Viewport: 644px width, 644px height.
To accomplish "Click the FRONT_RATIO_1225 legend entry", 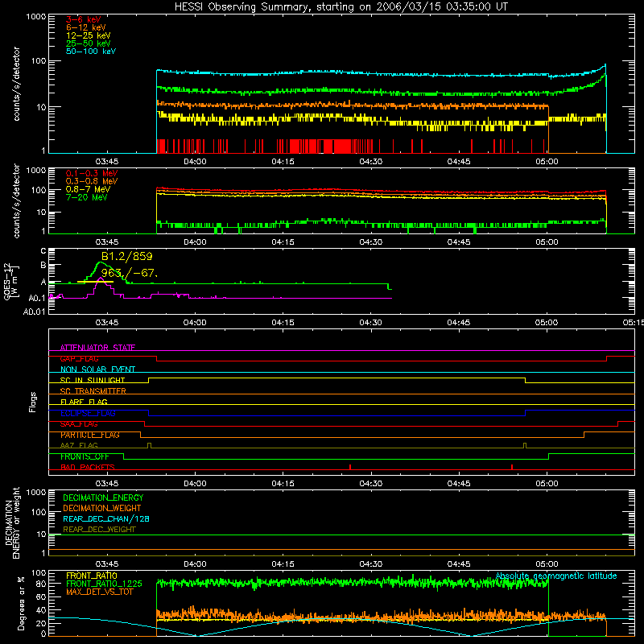I will [x=104, y=584].
